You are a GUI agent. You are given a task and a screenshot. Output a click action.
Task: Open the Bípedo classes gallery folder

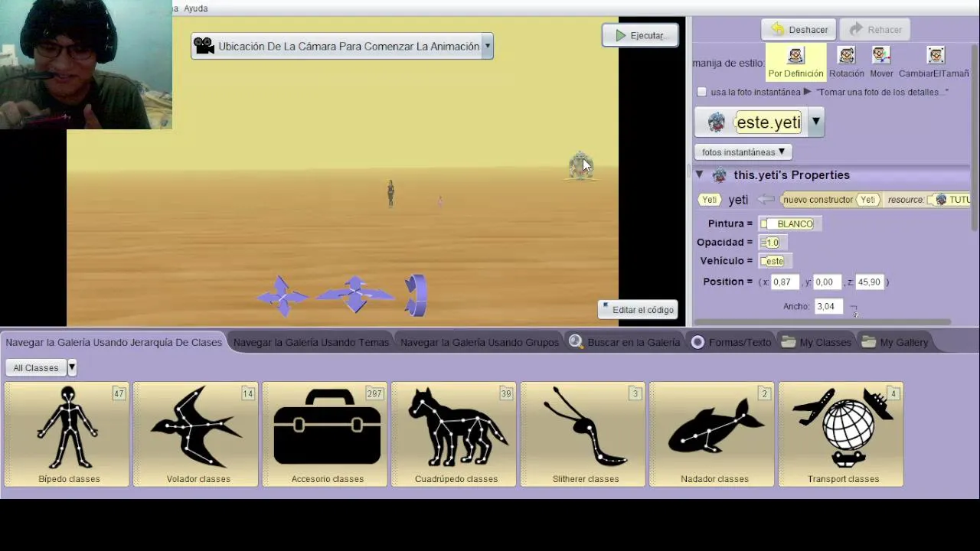(67, 434)
